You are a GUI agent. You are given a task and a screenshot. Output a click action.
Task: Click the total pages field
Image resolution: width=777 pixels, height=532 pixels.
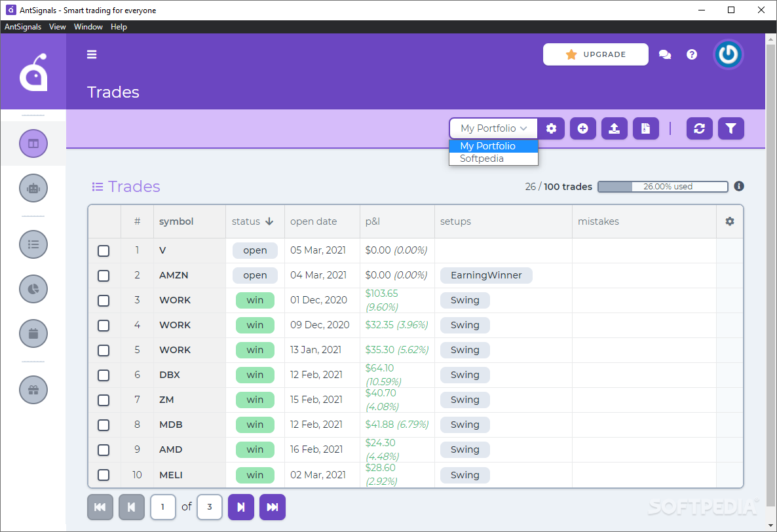210,507
